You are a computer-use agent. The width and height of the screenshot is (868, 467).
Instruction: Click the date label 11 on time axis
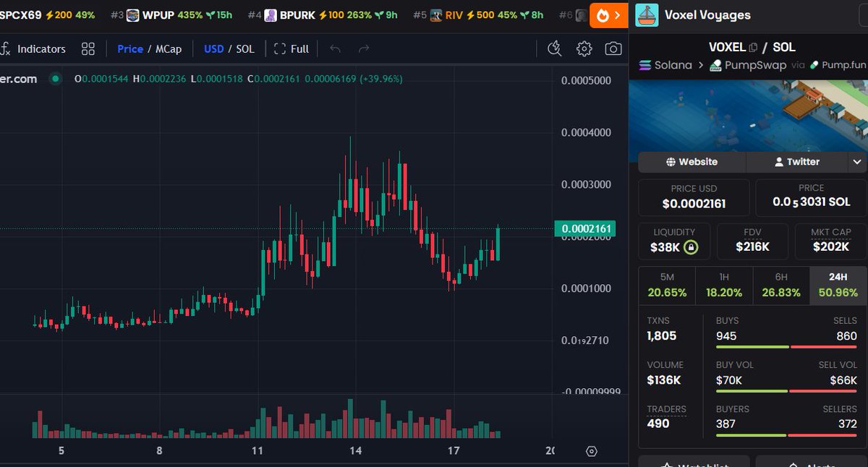257,451
